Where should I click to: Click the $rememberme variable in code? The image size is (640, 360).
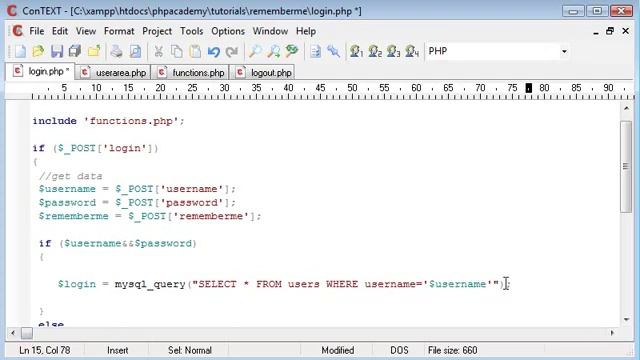73,216
